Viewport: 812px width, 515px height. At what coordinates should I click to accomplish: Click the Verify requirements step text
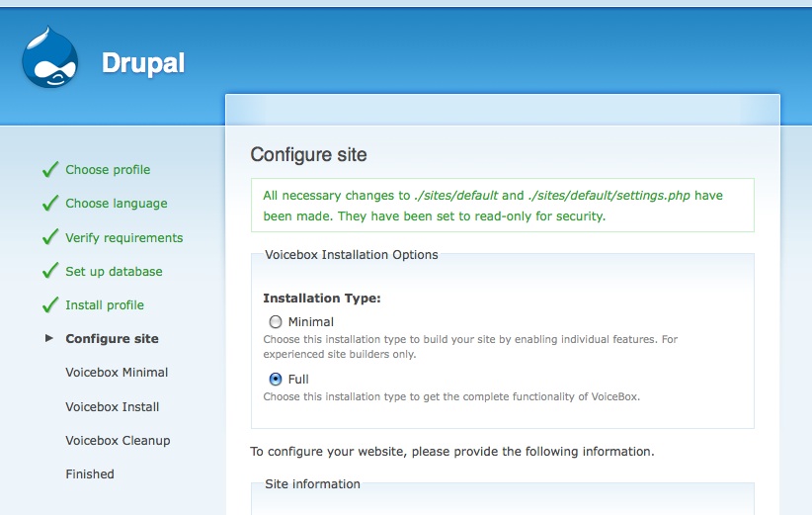tap(124, 238)
